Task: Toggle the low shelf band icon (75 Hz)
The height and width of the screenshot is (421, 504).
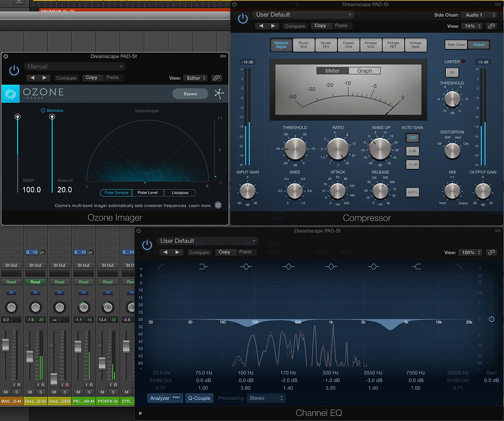Action: [x=204, y=266]
